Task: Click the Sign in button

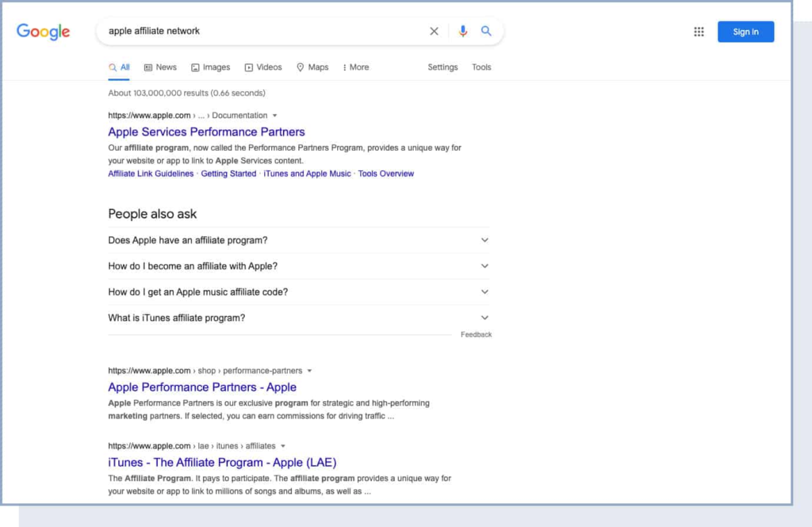Action: [x=745, y=32]
